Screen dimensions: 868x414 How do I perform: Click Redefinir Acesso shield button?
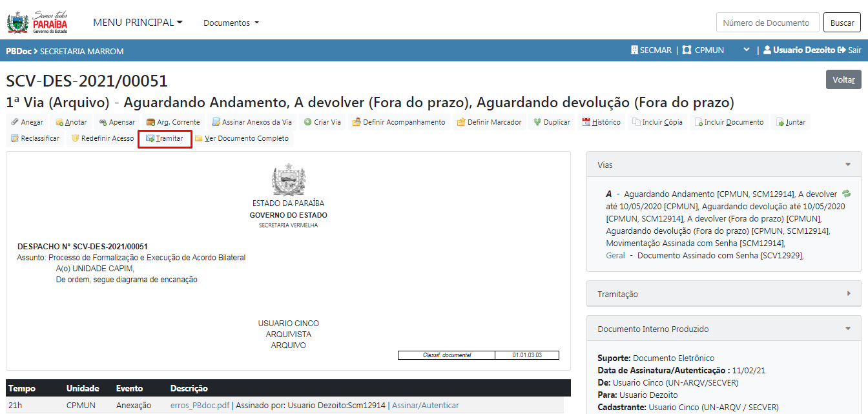pos(102,138)
